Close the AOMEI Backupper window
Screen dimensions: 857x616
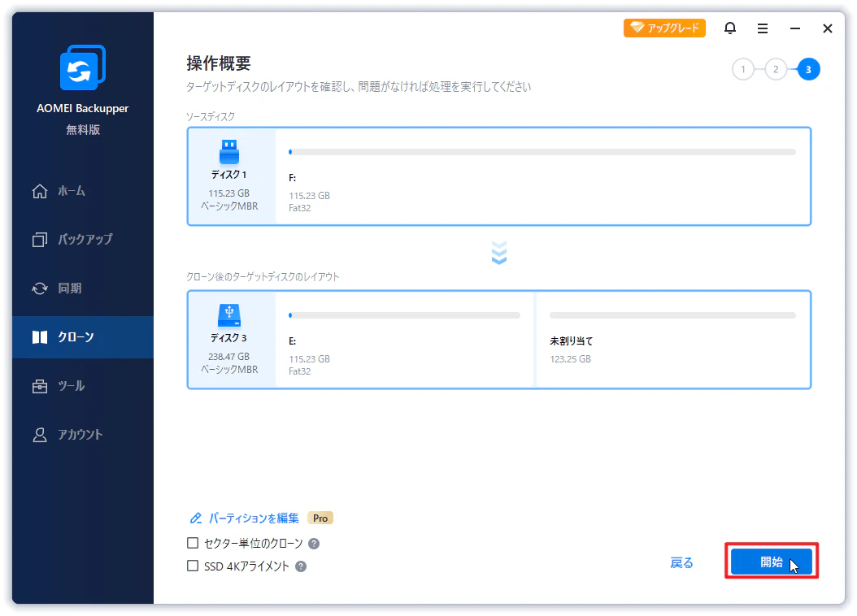(x=828, y=28)
